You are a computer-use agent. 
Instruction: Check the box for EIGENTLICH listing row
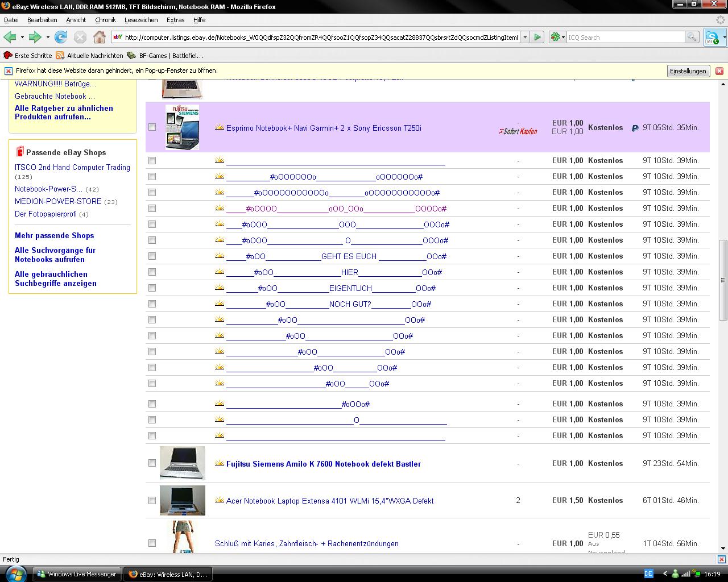tap(152, 288)
